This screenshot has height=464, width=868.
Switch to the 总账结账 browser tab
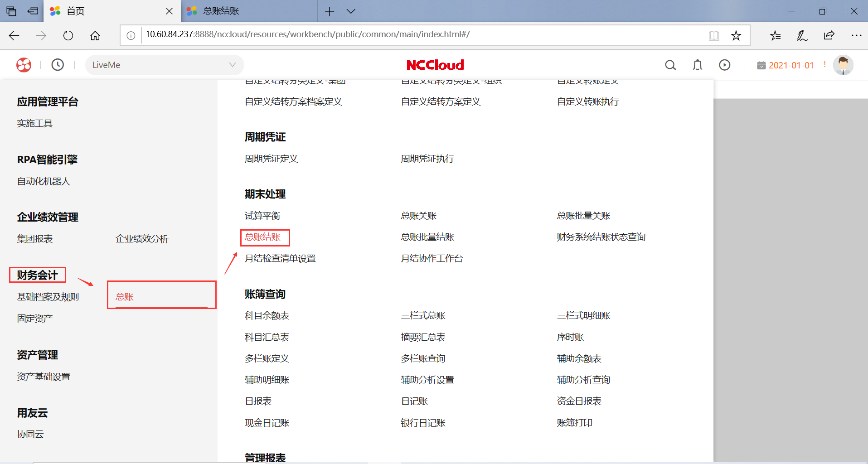coord(249,11)
